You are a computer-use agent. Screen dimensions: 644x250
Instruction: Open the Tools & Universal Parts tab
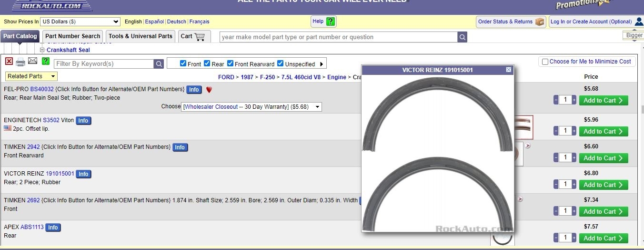[141, 36]
